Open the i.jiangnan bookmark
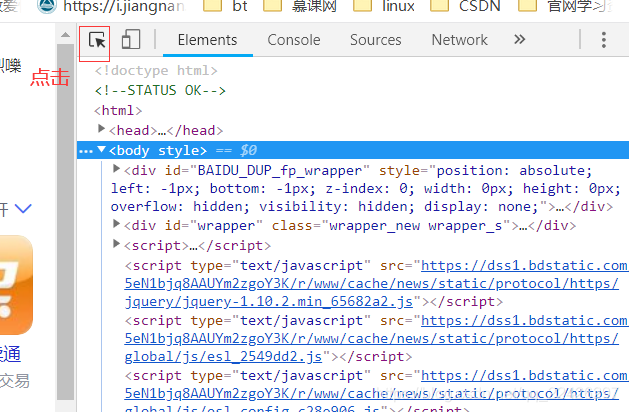The image size is (629, 412). pos(111,6)
